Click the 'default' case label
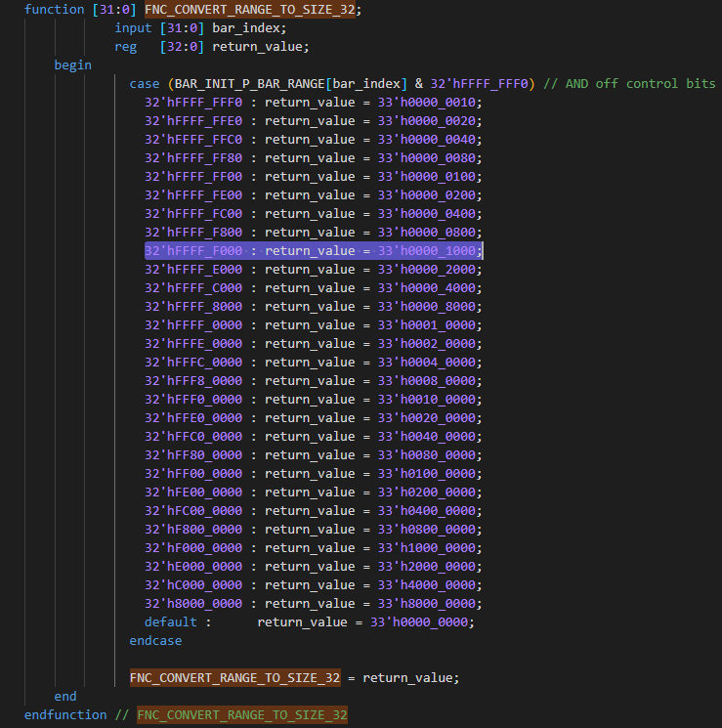The height and width of the screenshot is (728, 722). click(171, 621)
